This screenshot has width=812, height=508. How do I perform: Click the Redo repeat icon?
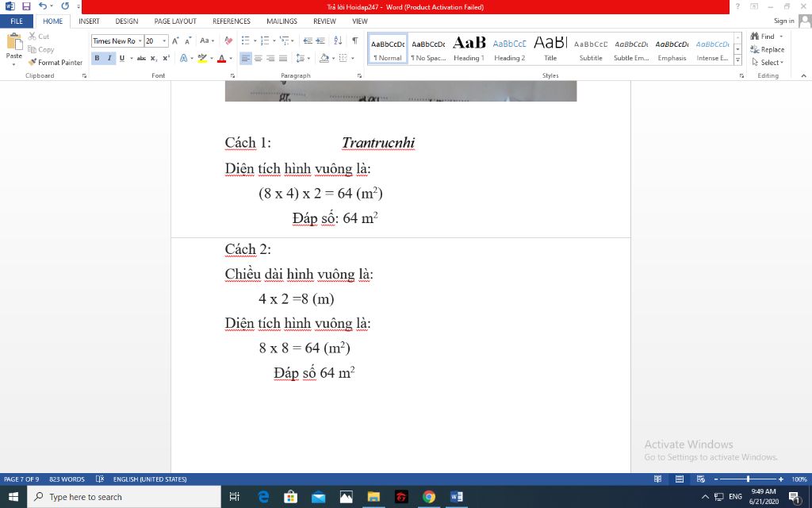(65, 6)
